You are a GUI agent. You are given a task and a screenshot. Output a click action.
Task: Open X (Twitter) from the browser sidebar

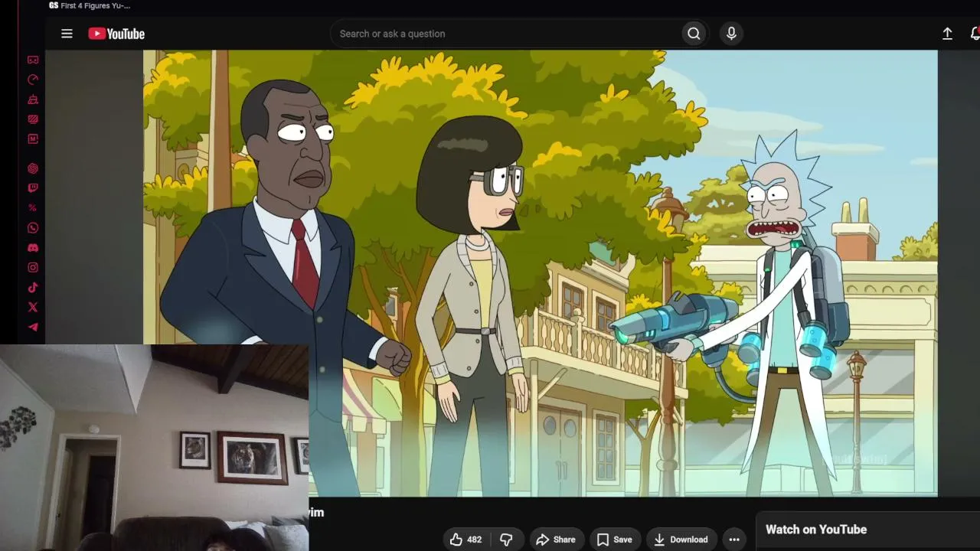33,308
